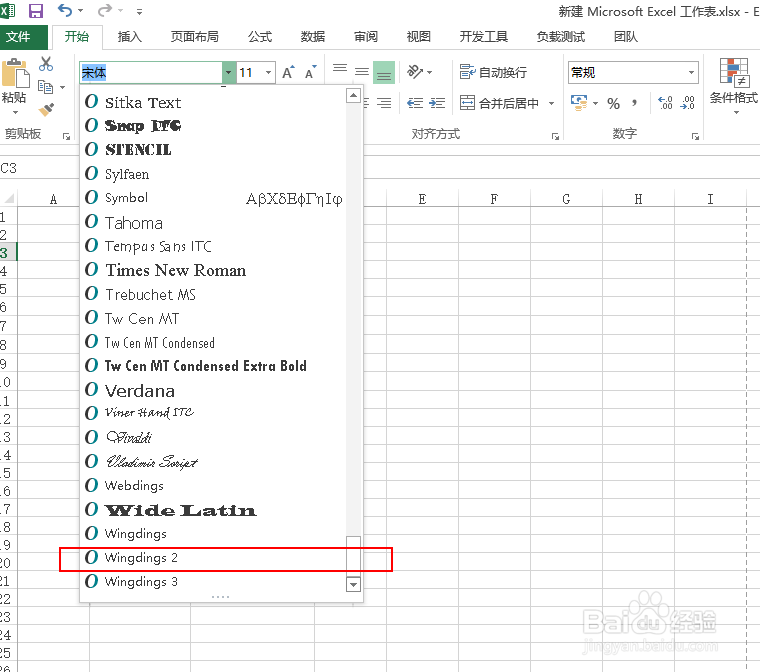Expand the accounting format dropdown arrow
This screenshot has width=760, height=672.
(595, 103)
